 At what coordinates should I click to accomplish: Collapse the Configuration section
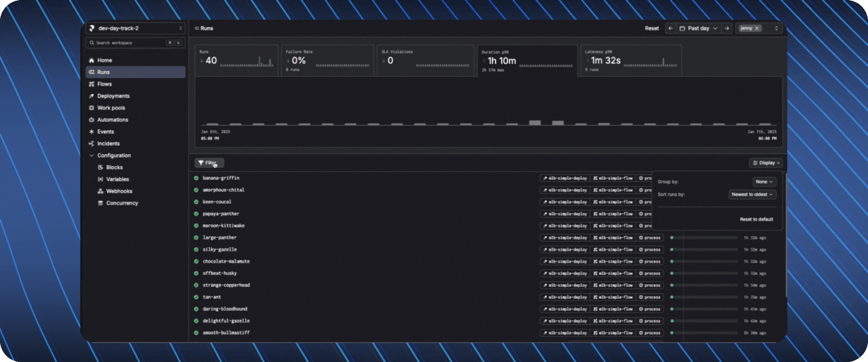click(92, 156)
